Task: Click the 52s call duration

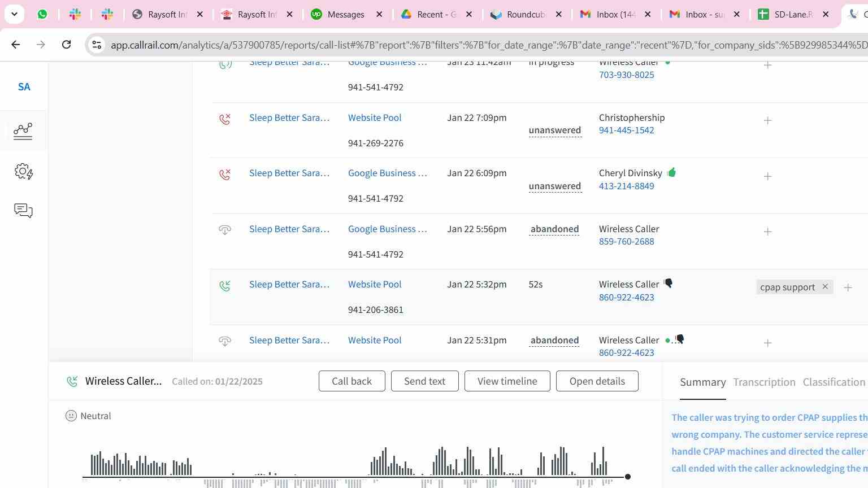Action: point(536,284)
